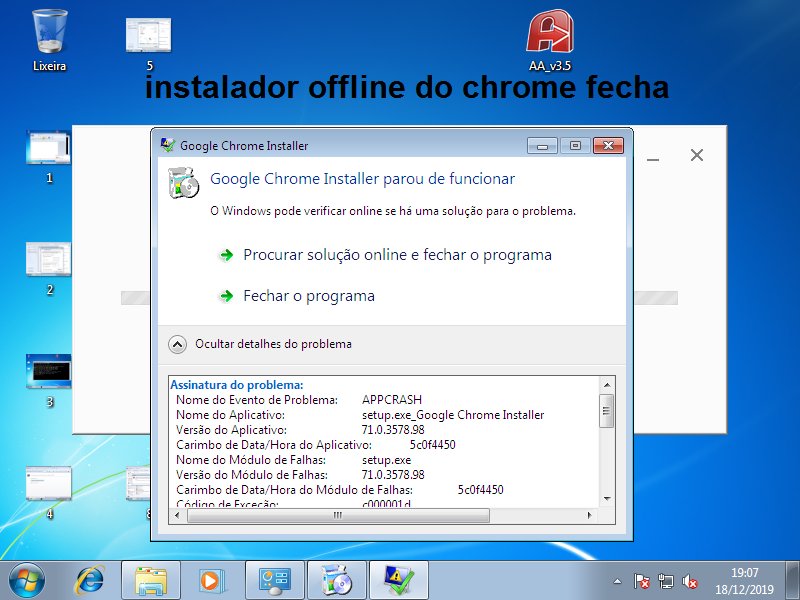Click the green arrow beside Fechar o programa

click(x=226, y=296)
